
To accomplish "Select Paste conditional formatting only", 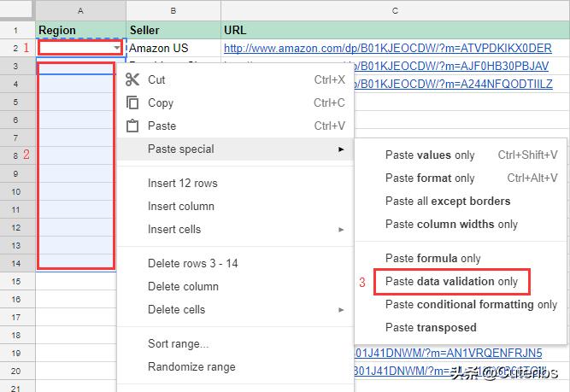I will [461, 304].
